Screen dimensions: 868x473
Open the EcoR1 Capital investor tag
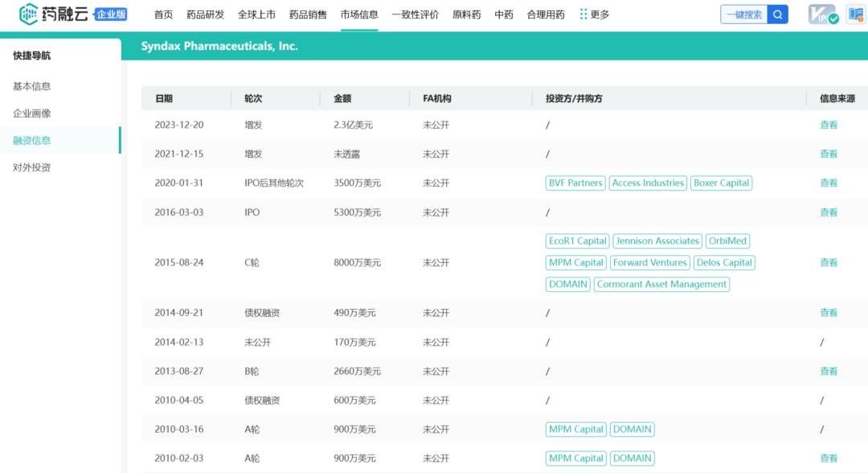pos(577,241)
